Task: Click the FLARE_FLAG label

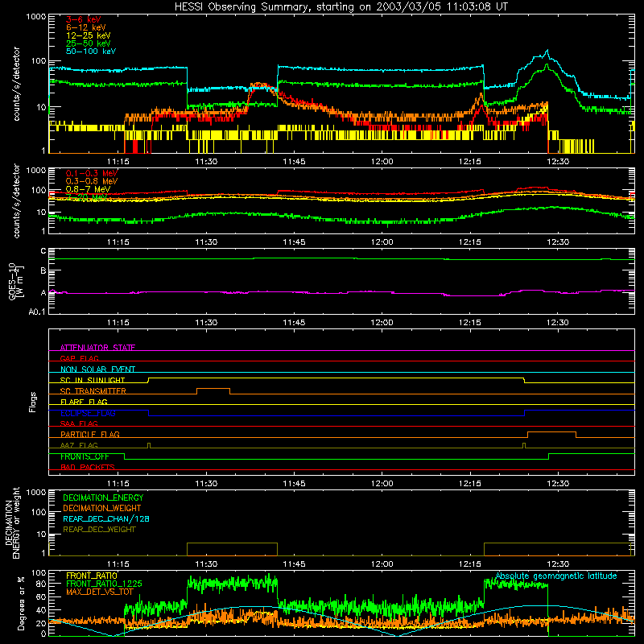Action: [x=84, y=402]
